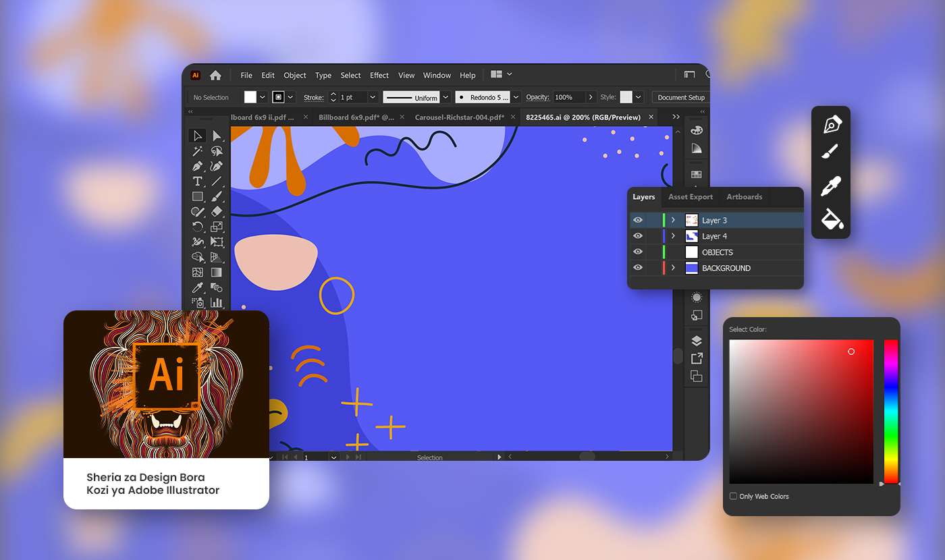Activate the Symbol Sprayer tool
945x560 pixels.
(197, 303)
